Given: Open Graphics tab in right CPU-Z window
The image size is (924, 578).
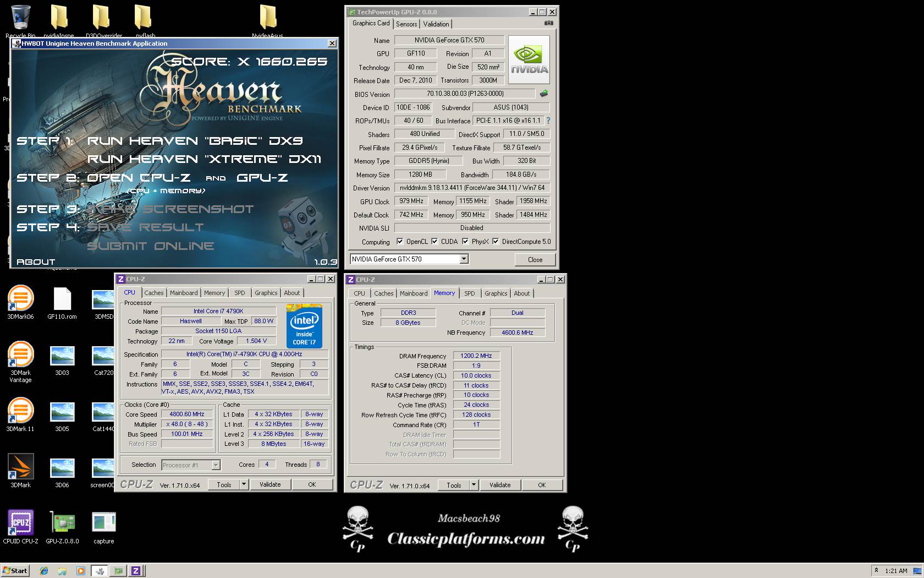Looking at the screenshot, I should [496, 293].
